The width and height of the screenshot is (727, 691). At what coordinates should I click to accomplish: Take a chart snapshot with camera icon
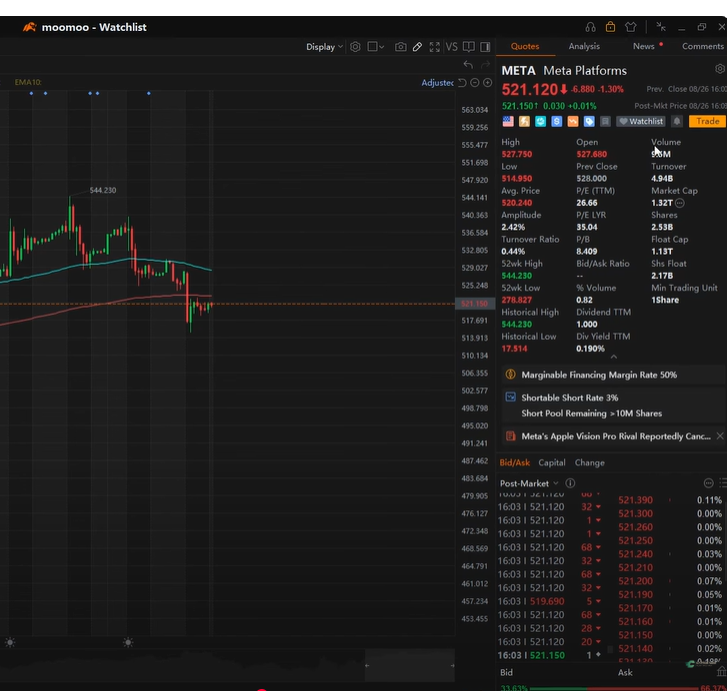pyautogui.click(x=401, y=47)
